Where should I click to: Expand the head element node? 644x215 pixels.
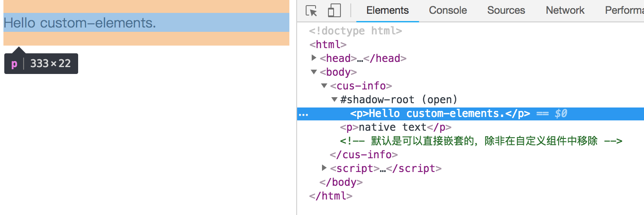[x=314, y=58]
